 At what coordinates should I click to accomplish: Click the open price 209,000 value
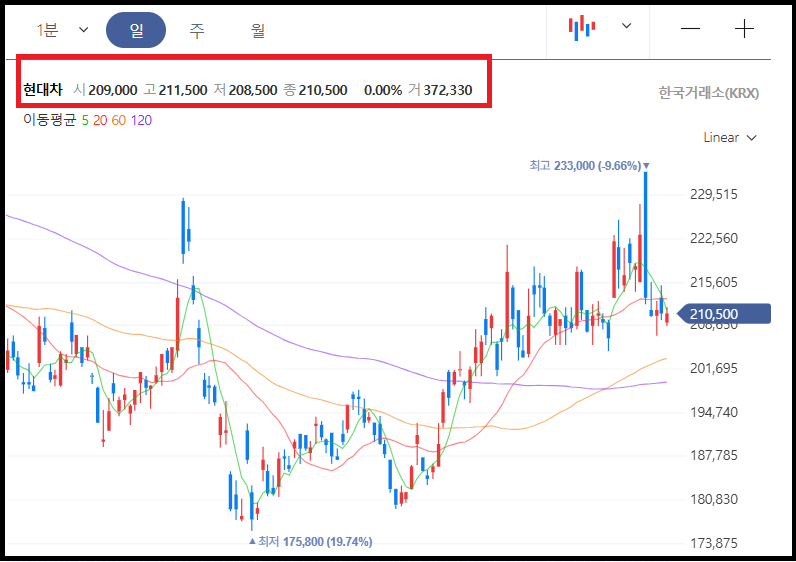coord(113,90)
